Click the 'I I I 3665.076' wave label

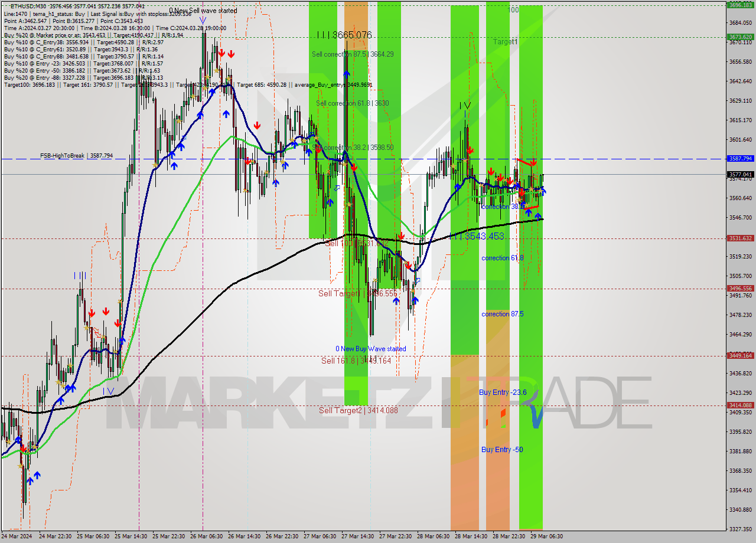click(344, 35)
